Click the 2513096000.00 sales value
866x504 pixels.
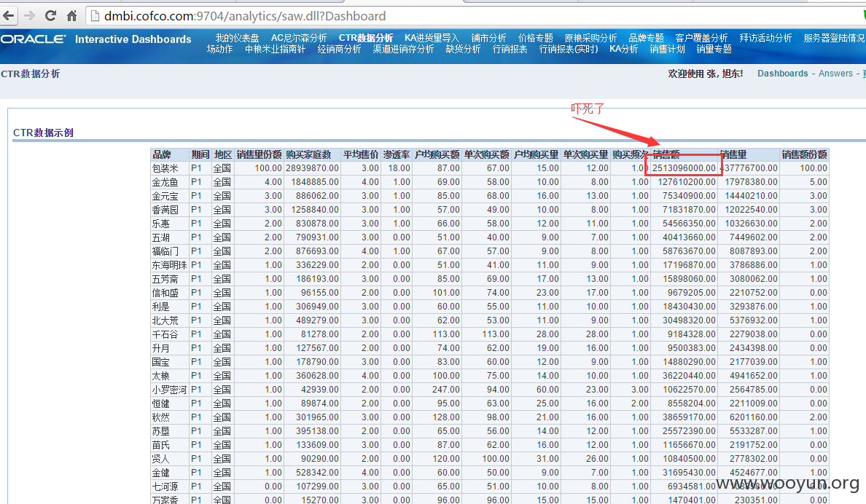coord(684,168)
